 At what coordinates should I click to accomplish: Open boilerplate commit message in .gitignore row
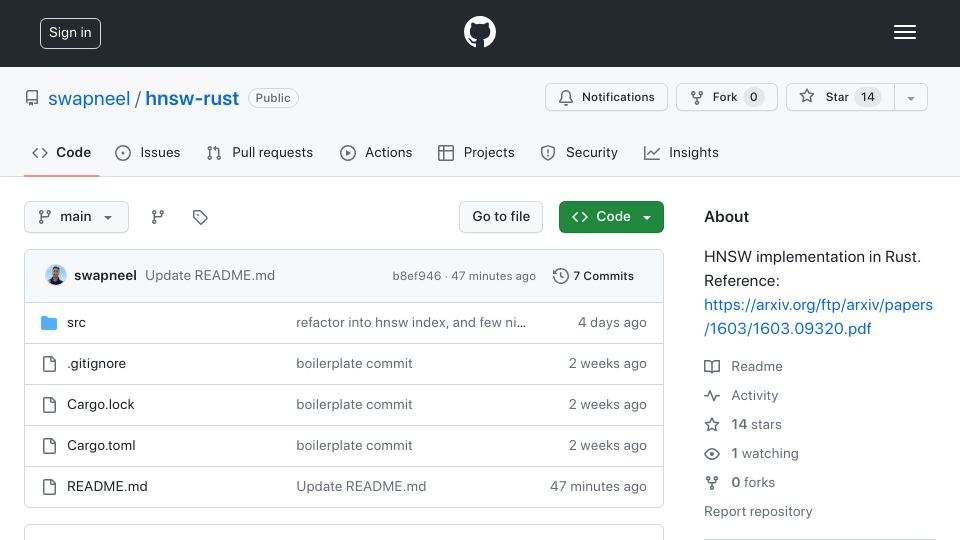point(354,364)
